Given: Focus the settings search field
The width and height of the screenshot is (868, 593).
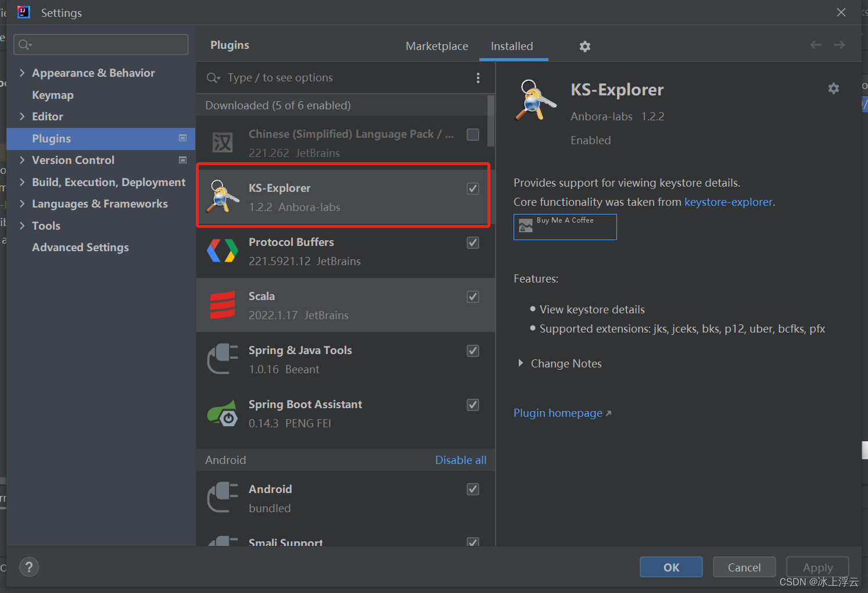Looking at the screenshot, I should [101, 45].
